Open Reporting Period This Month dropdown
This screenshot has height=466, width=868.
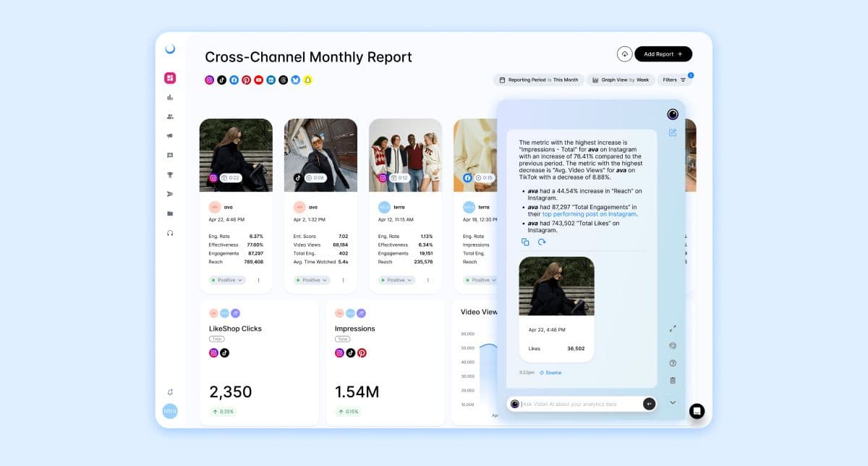(539, 80)
